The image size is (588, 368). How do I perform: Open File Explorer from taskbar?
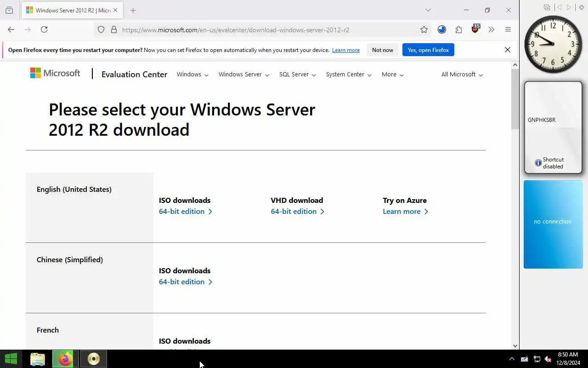point(38,359)
